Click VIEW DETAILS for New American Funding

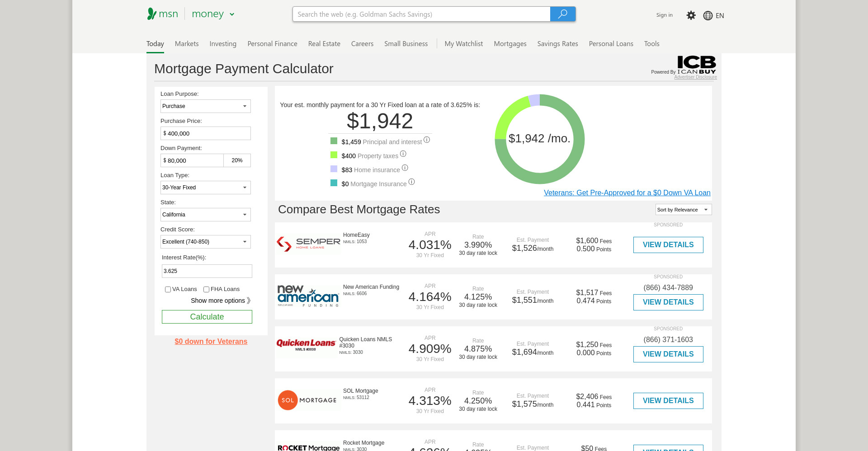(668, 302)
